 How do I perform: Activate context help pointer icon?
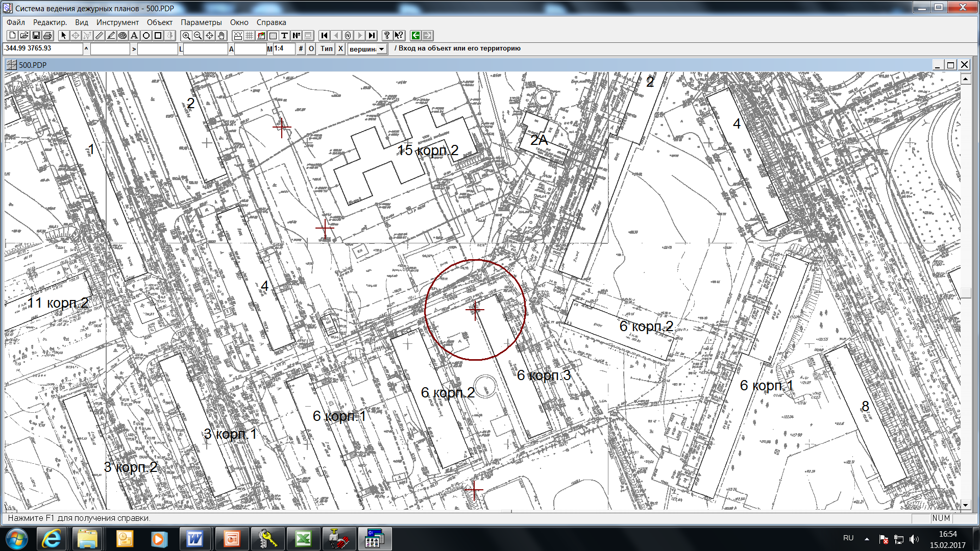tap(399, 35)
